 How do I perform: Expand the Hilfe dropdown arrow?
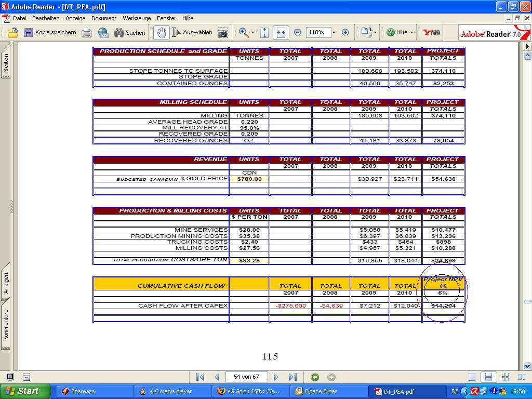(411, 33)
